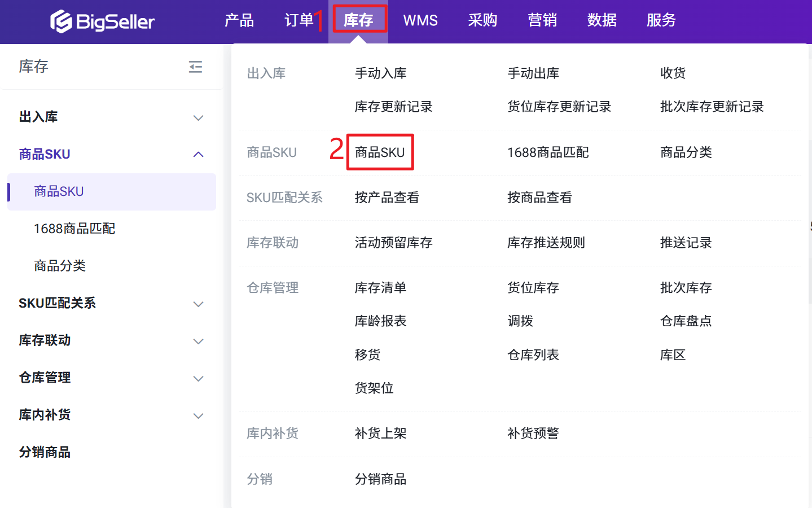Open 仓库盘点 in the dropdown menu
812x508 pixels.
686,321
